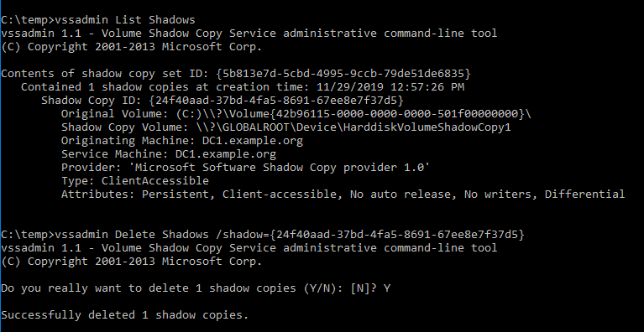Image resolution: width=644 pixels, height=332 pixels.
Task: Click 'Successfully deleted 1 shadow copies' message
Action: (x=125, y=315)
